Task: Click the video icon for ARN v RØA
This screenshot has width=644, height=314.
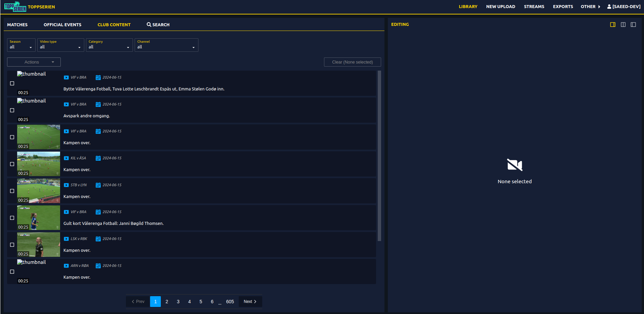Action: click(x=66, y=266)
